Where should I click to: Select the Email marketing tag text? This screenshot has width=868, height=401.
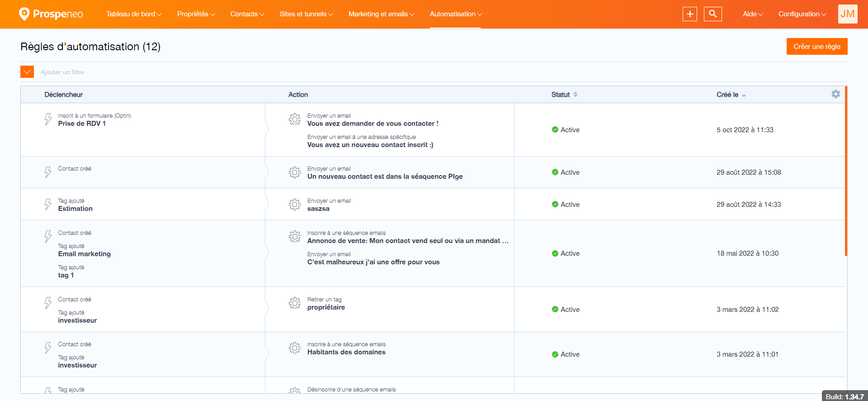tap(85, 254)
